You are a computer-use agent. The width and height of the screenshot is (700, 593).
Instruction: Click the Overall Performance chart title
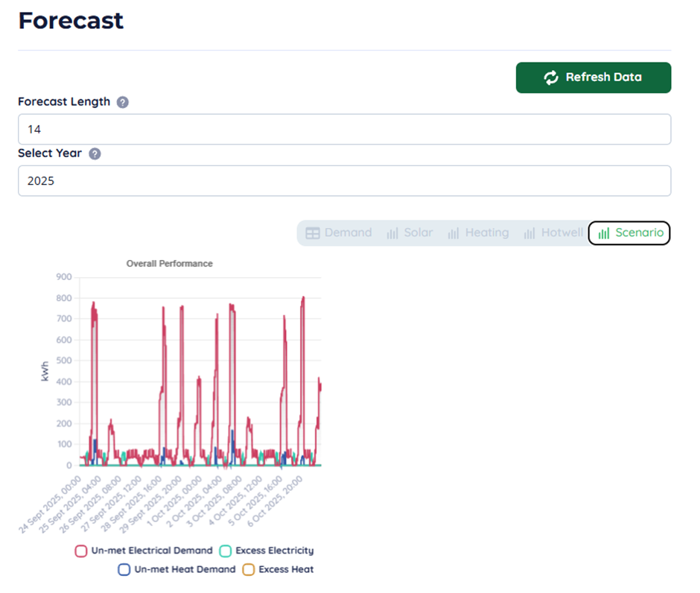pos(169,263)
